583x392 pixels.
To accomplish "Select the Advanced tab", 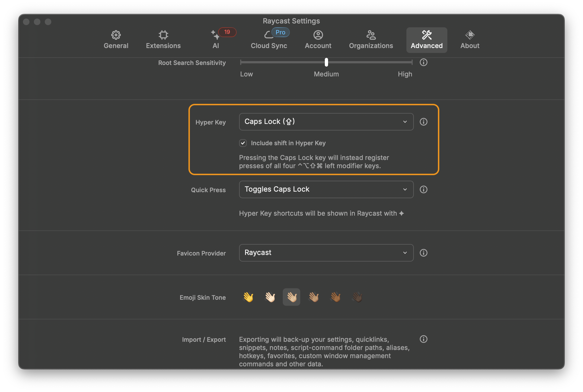I will (x=427, y=40).
